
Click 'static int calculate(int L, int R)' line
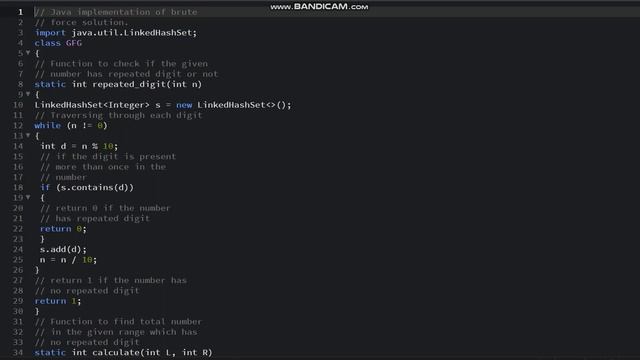[123, 352]
